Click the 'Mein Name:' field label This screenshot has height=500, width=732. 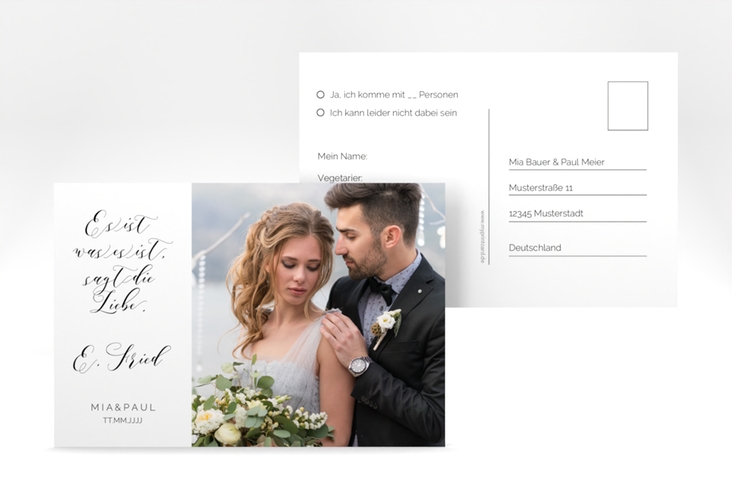tap(342, 156)
